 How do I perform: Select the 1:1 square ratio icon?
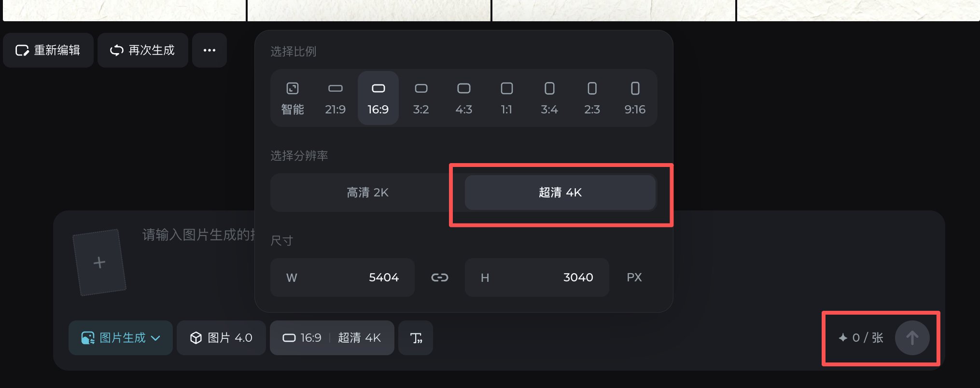[506, 98]
